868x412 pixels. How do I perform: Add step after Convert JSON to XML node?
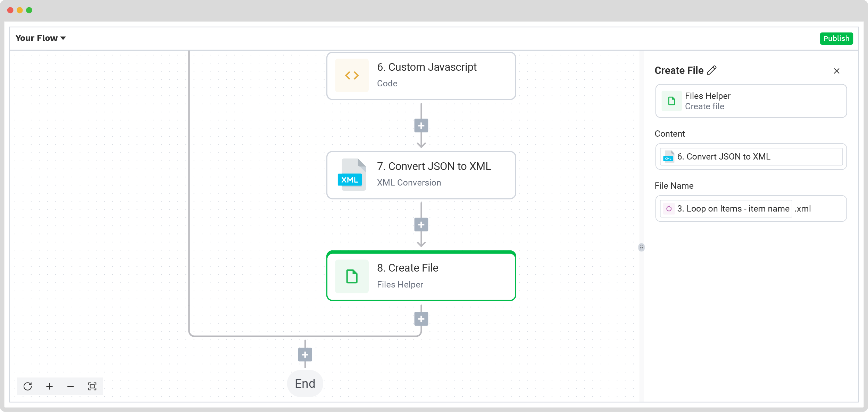[x=421, y=225]
